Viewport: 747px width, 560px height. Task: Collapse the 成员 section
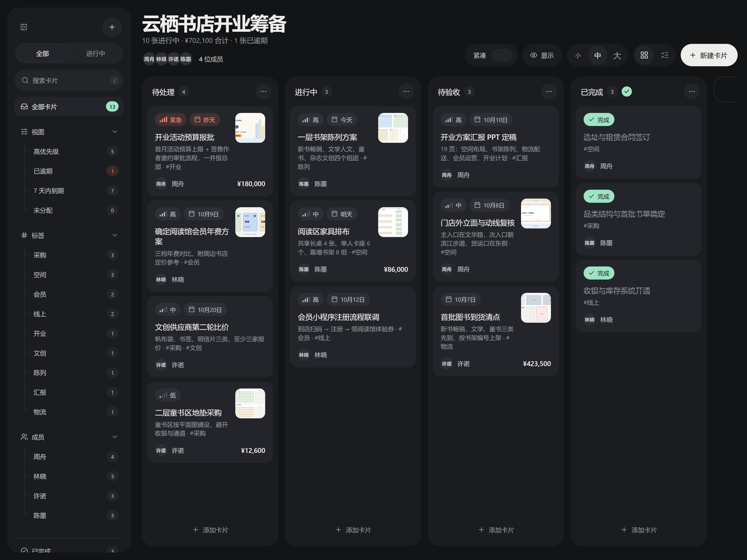115,437
